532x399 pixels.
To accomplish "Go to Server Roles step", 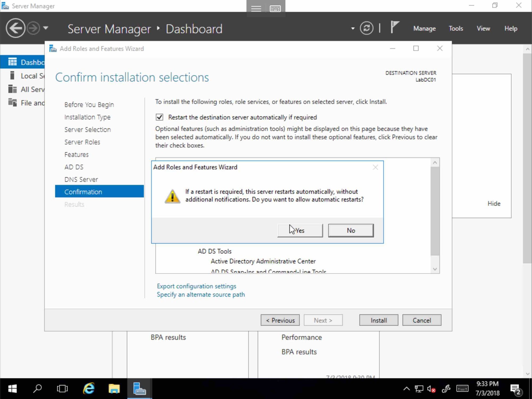I will click(82, 142).
